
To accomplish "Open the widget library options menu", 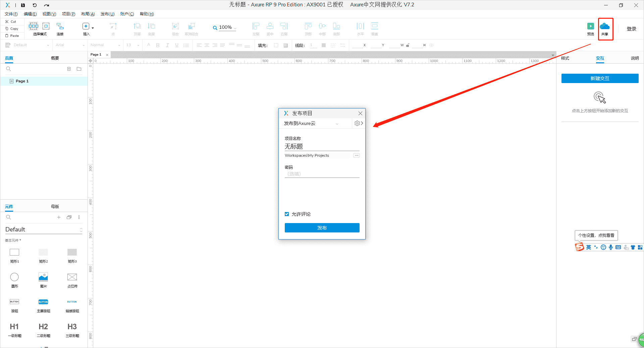I will tap(79, 217).
